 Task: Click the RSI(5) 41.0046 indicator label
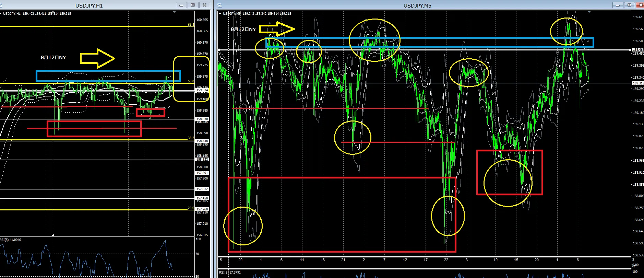[x=11, y=240]
